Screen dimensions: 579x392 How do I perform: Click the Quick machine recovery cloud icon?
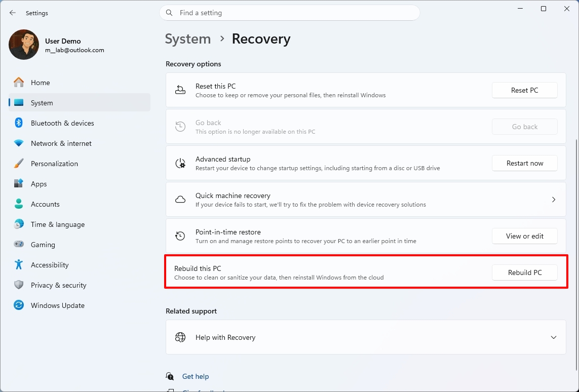[x=180, y=200]
